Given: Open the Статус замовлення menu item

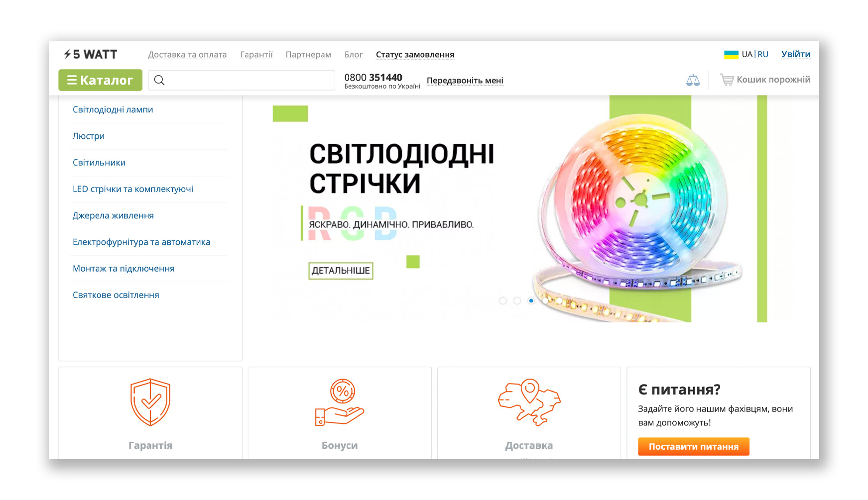Looking at the screenshot, I should coord(415,55).
